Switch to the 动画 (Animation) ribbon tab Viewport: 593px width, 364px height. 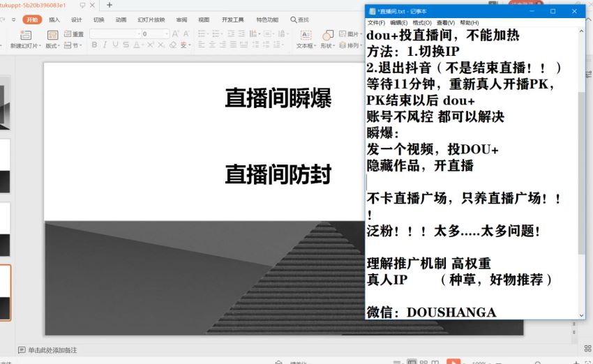click(121, 20)
